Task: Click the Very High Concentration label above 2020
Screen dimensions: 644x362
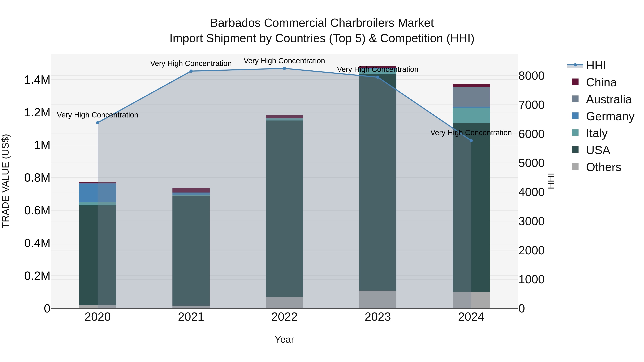Action: 97,115
